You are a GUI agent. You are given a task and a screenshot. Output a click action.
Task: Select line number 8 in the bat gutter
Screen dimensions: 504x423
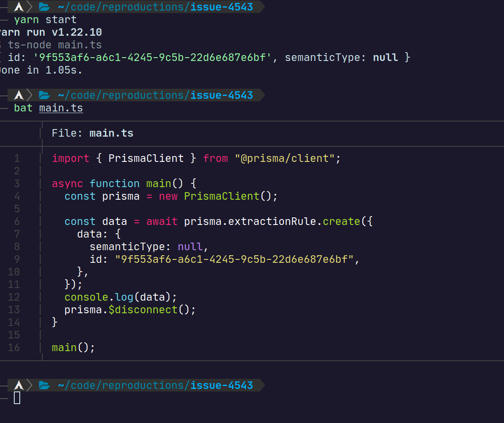(x=16, y=246)
